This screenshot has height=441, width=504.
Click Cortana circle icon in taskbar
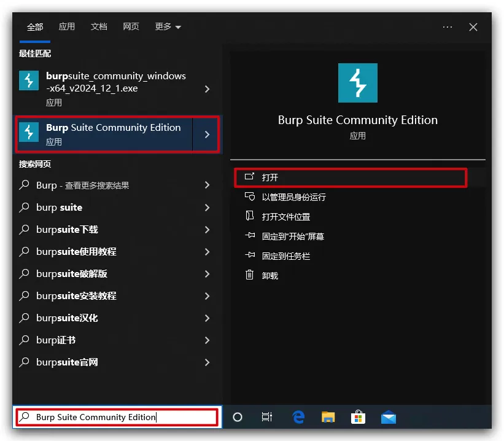pos(238,417)
